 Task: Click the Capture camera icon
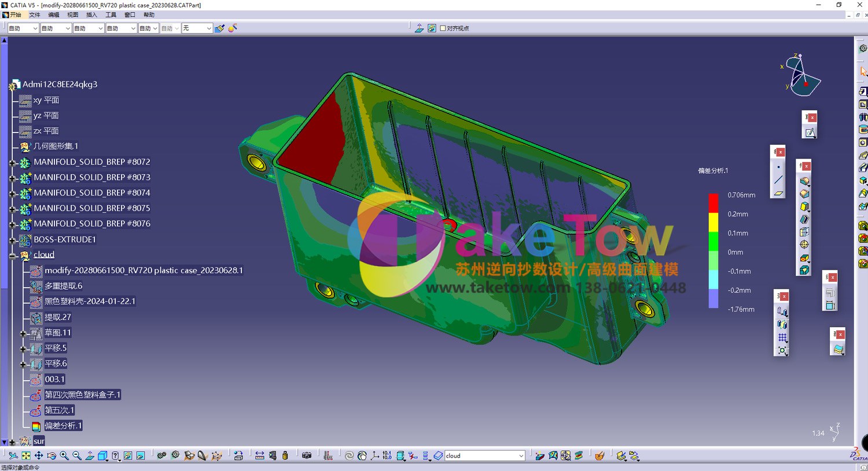coord(307,456)
